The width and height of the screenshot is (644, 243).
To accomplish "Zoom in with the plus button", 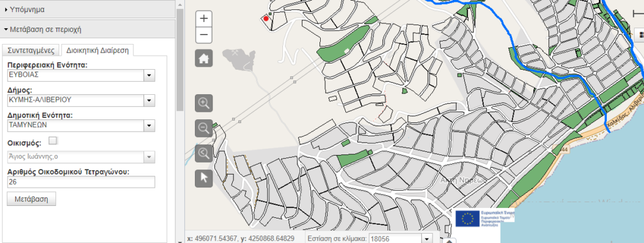I will [204, 18].
